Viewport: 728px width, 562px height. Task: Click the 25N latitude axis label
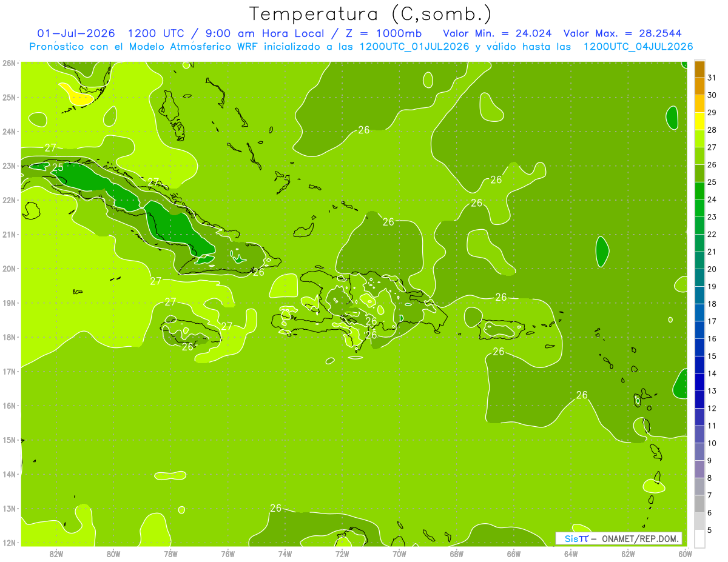9,97
